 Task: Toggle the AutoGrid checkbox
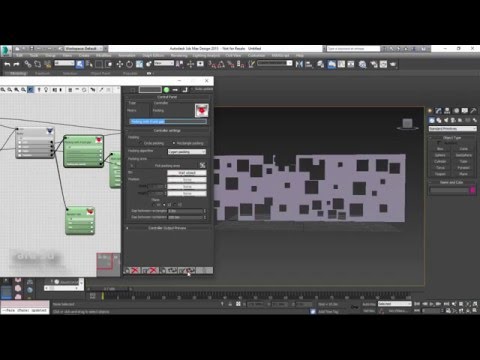point(439,143)
